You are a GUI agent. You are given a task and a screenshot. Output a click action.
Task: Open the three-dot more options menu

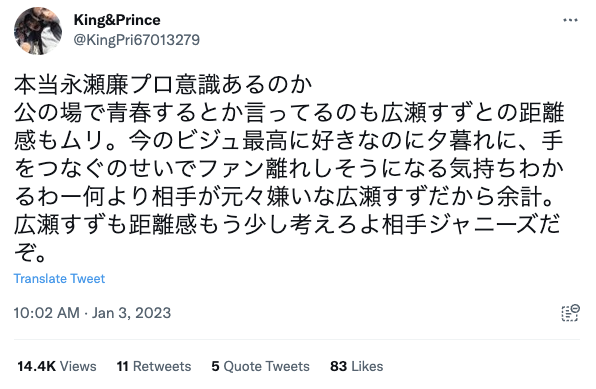[x=570, y=20]
